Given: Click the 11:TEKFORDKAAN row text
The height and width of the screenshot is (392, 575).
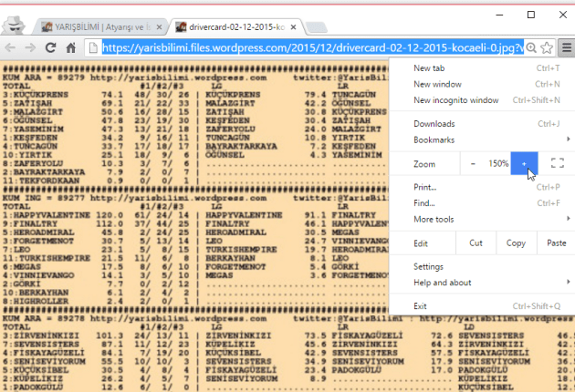Looking at the screenshot, I should click(x=41, y=181).
